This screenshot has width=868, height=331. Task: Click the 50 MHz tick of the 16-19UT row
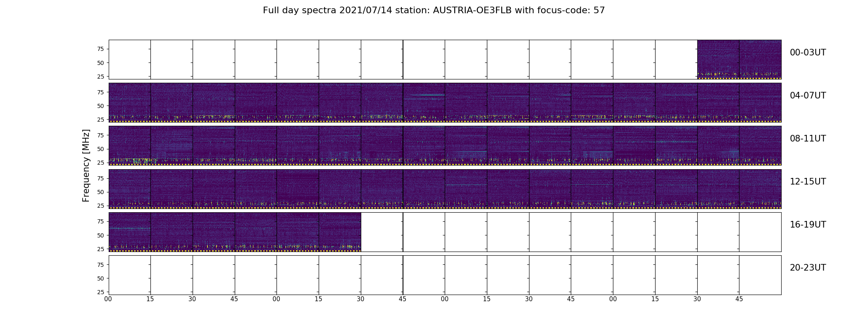pos(100,235)
